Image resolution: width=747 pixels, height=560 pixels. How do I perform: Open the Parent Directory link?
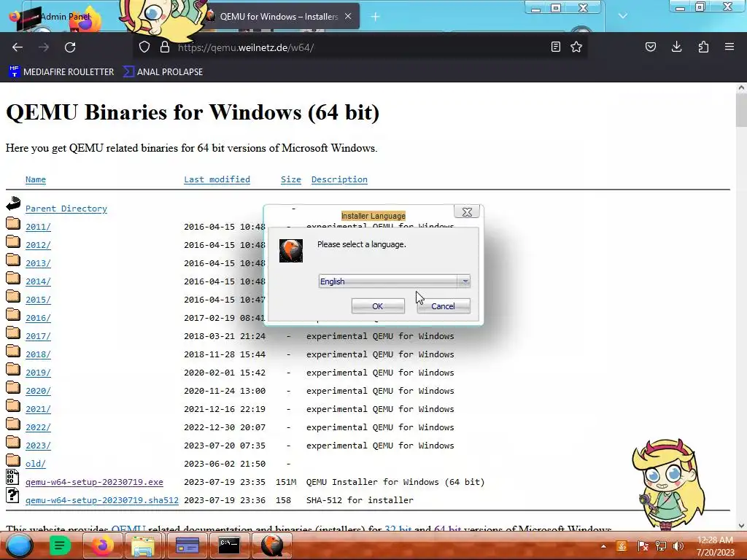tap(66, 209)
